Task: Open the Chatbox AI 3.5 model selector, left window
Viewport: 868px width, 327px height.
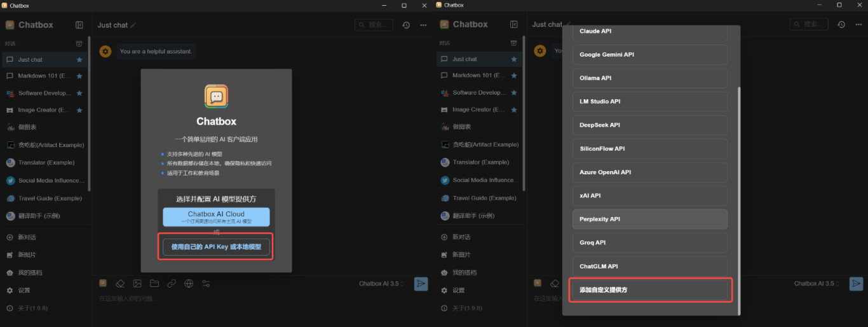Action: pyautogui.click(x=382, y=284)
